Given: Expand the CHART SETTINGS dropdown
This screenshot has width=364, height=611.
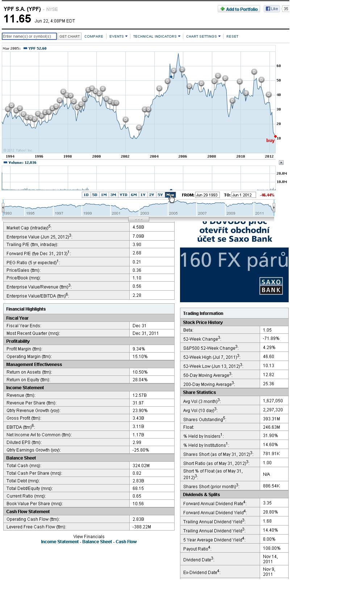Looking at the screenshot, I should pyautogui.click(x=203, y=36).
